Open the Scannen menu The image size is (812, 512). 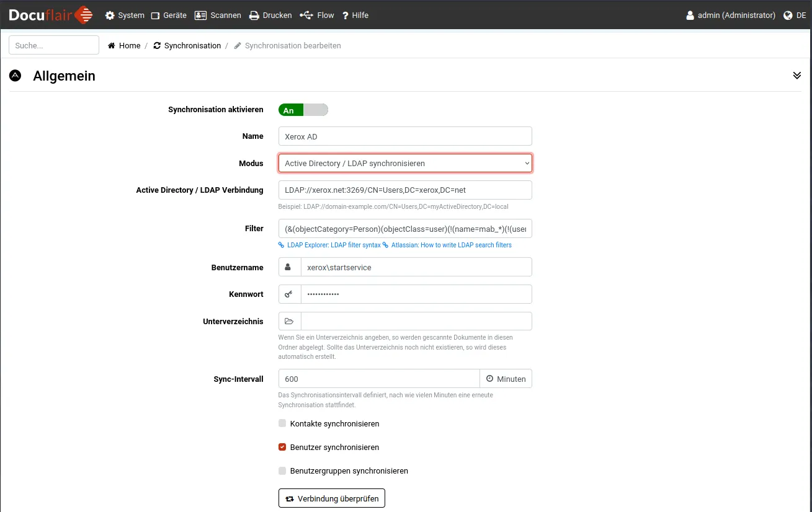[x=218, y=15]
